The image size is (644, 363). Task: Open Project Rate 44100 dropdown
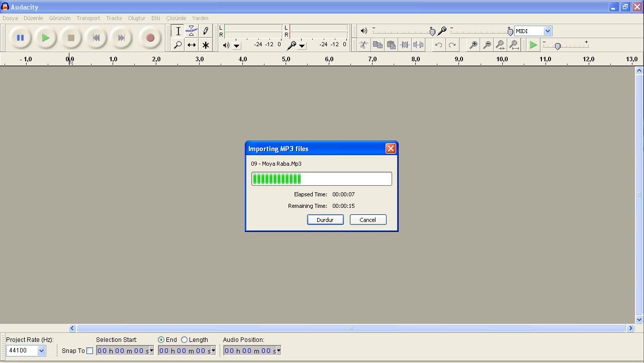point(41,351)
